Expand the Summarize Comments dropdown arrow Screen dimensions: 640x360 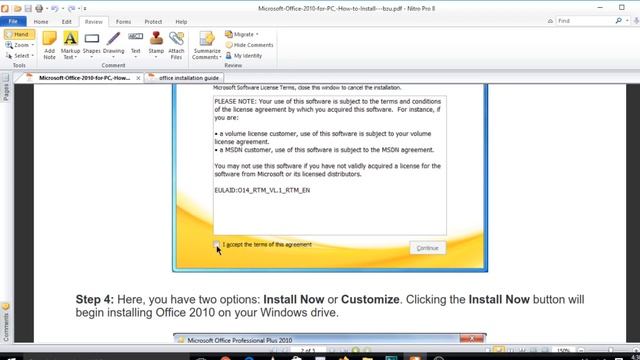(x=220, y=57)
